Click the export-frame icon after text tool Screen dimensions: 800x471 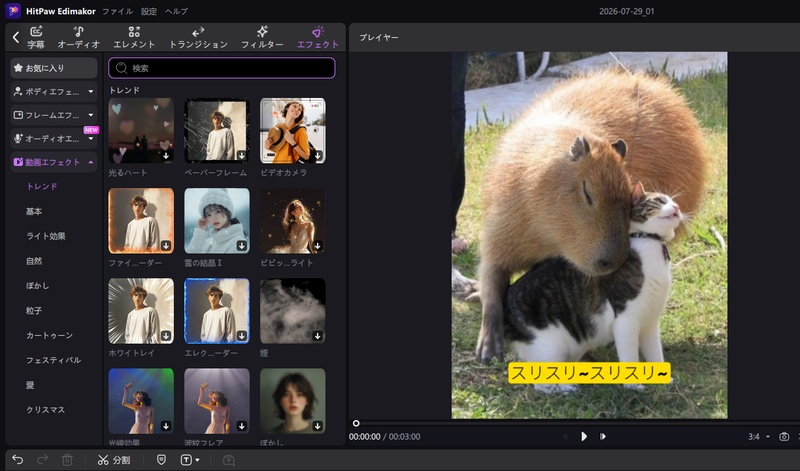229,460
